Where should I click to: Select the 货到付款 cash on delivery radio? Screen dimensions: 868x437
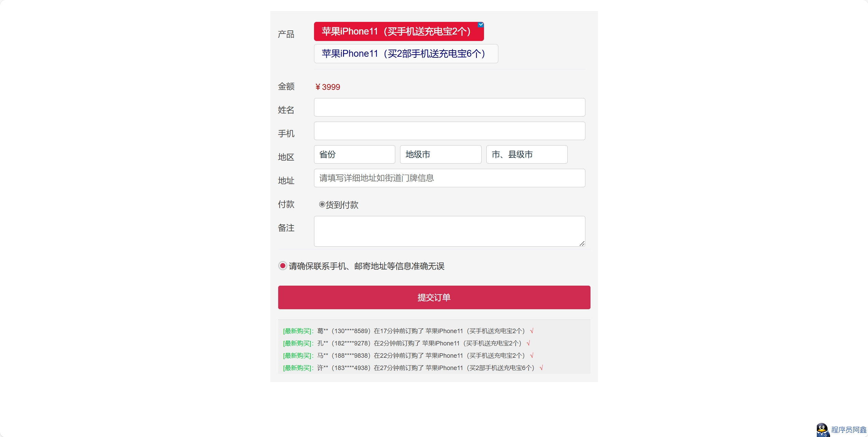tap(322, 204)
